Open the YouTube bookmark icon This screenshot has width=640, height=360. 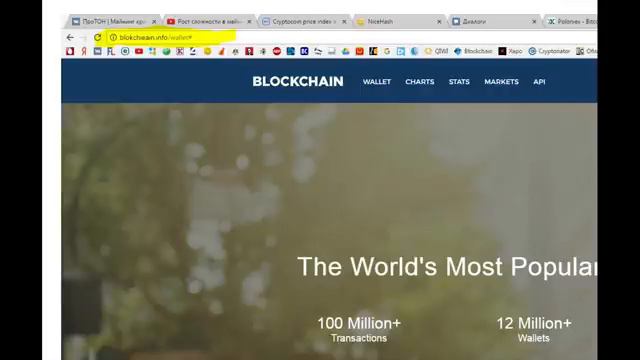pos(139,51)
